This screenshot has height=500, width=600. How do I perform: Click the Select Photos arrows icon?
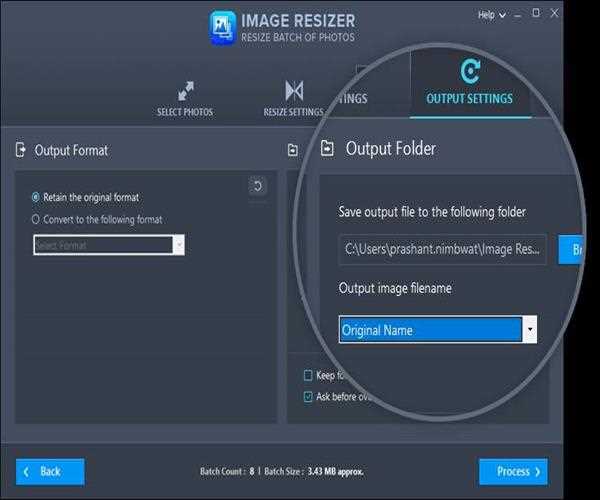point(184,90)
